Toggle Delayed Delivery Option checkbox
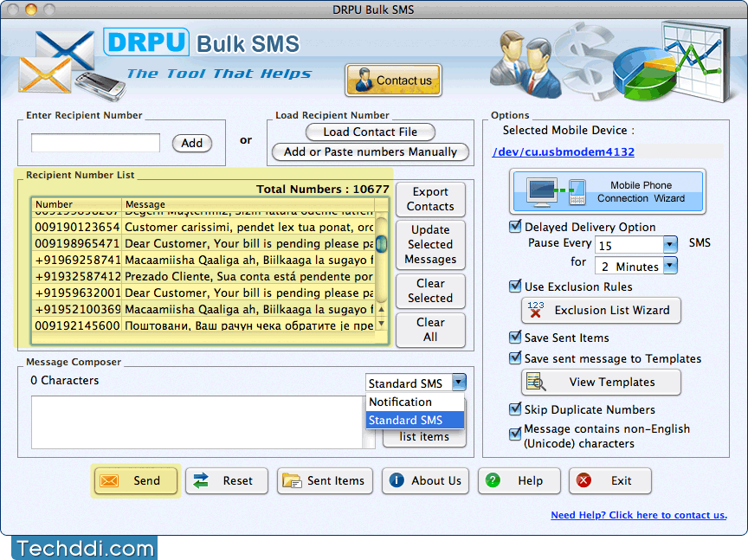The image size is (748, 560). [515, 226]
